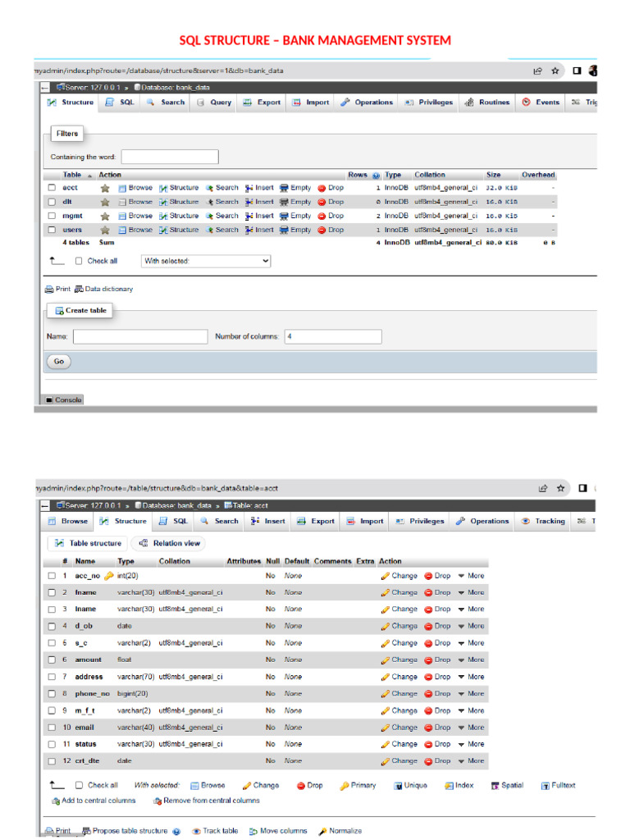Screen dimensions: 630x840
Task: Switch to the Routines tab
Action: (487, 103)
